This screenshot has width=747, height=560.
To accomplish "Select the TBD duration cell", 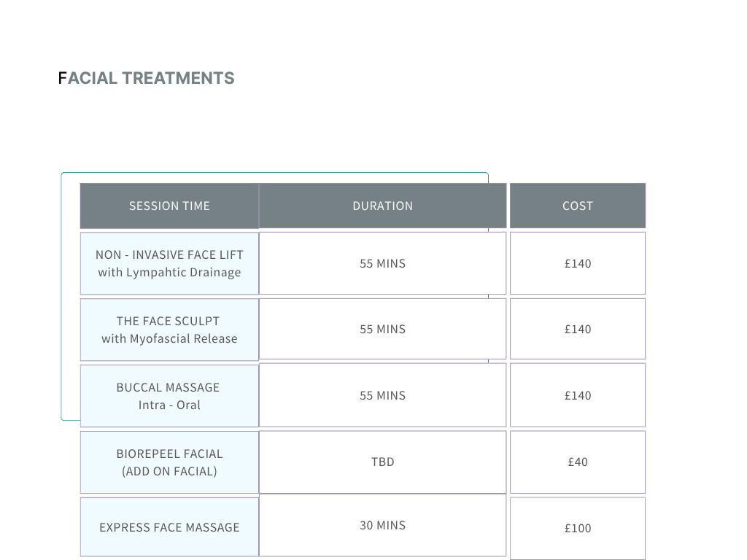I will coord(382,462).
